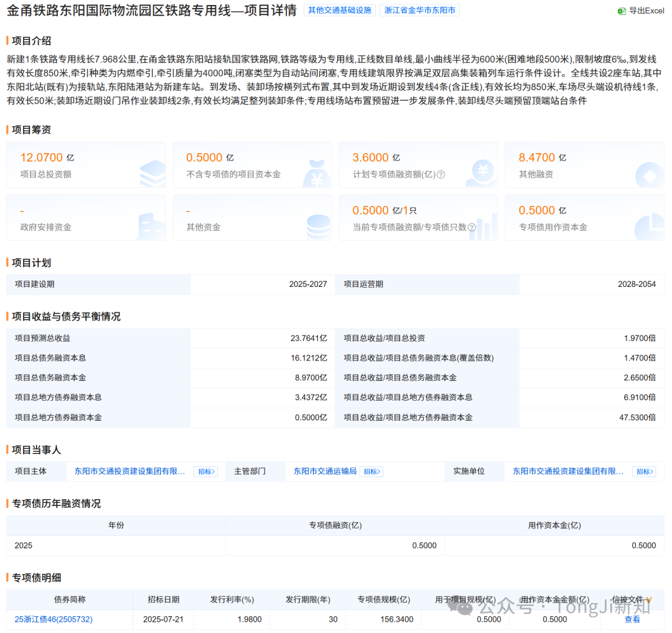
Task: Click the 信披文件 column filter arrow
Action: 648,600
